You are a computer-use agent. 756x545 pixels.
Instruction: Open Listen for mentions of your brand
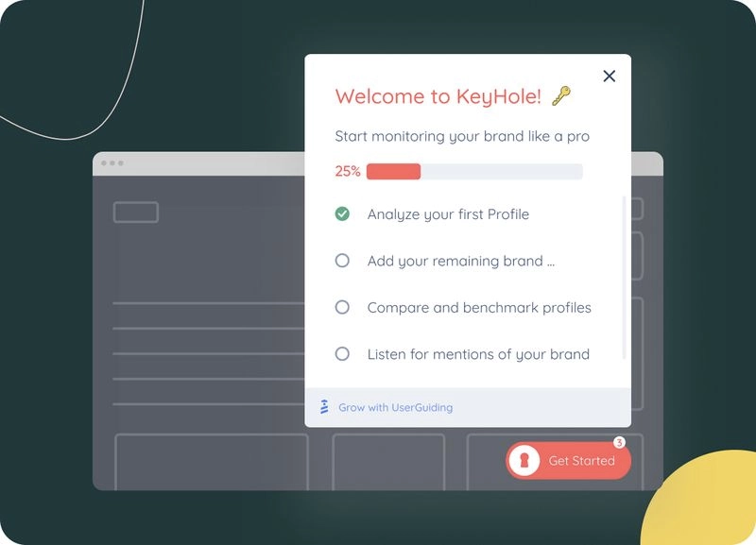click(478, 354)
